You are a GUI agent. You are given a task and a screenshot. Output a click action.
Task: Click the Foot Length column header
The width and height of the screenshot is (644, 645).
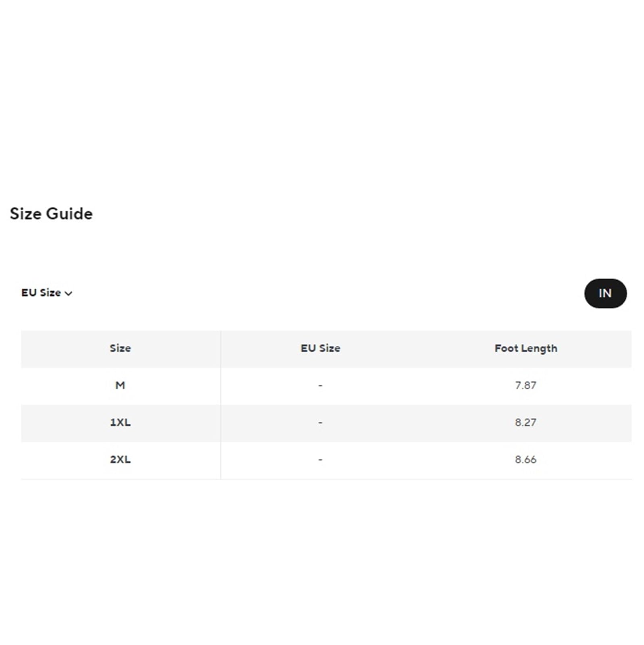525,348
